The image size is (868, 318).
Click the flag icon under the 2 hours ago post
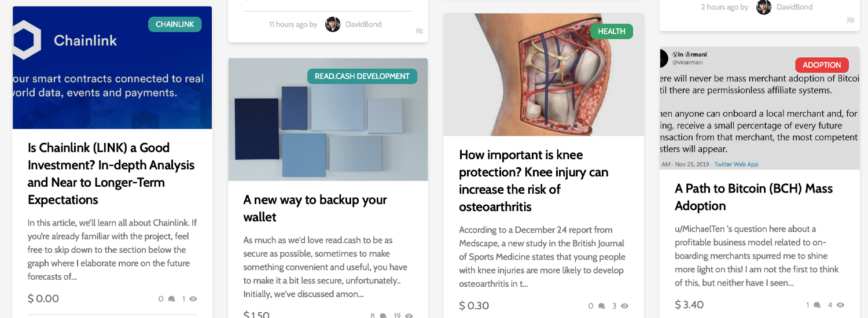tap(851, 21)
